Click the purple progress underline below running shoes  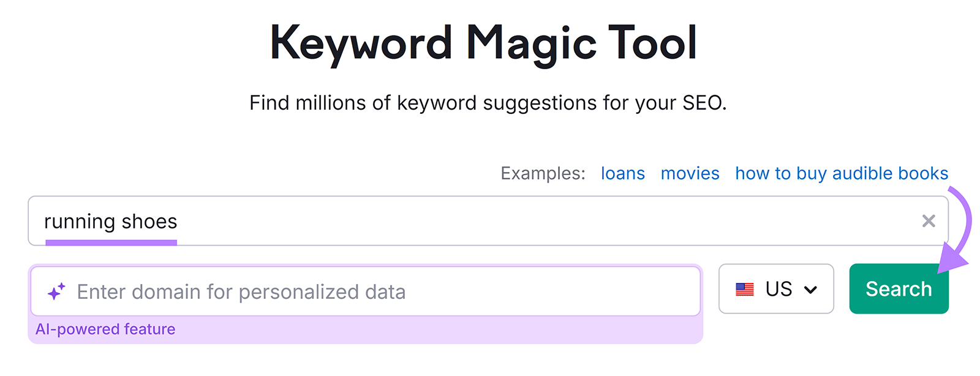coord(111,244)
